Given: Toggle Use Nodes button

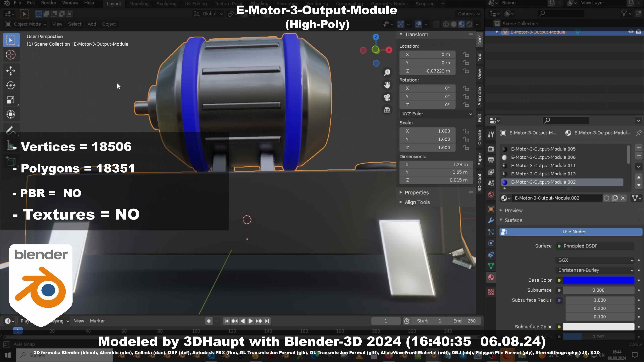Looking at the screenshot, I should coord(571,232).
